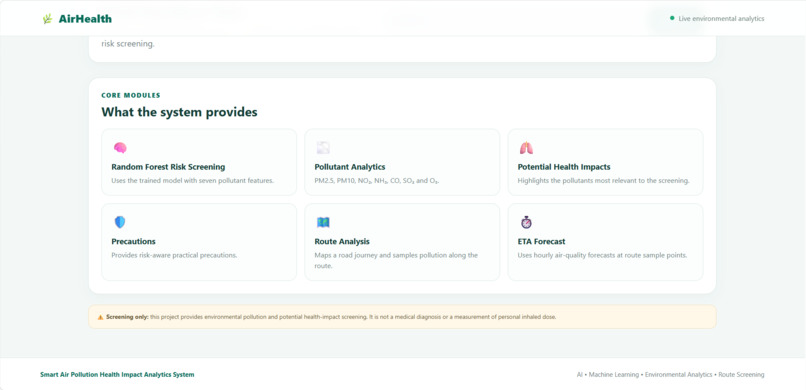
Task: Click the green live status dot
Action: tap(672, 18)
